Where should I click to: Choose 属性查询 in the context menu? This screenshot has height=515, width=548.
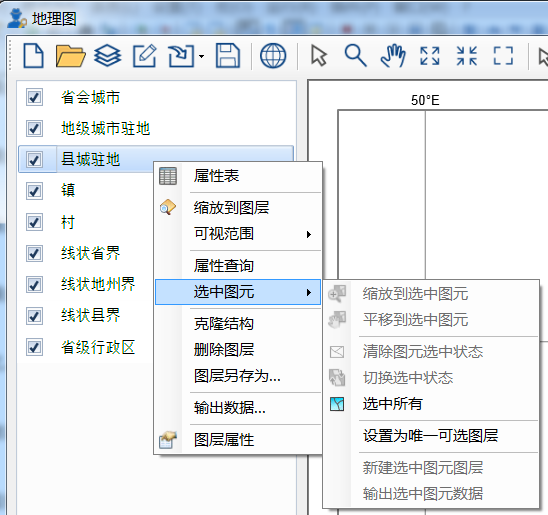[238, 266]
